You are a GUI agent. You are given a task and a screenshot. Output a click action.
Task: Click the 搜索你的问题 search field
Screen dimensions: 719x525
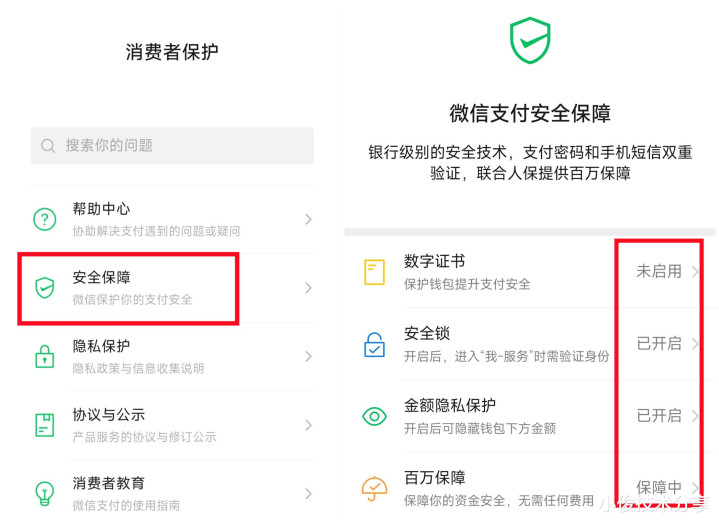point(172,146)
